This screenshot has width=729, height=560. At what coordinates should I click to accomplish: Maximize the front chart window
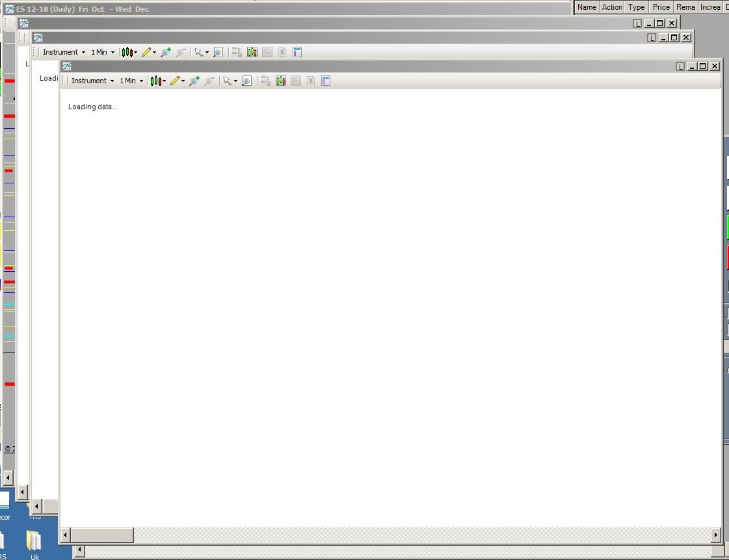703,66
